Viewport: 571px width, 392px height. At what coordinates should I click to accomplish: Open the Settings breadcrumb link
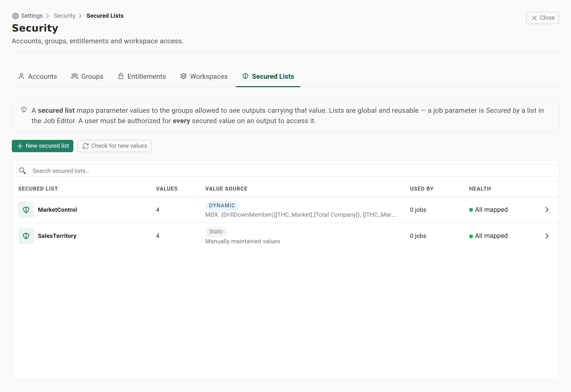[32, 16]
